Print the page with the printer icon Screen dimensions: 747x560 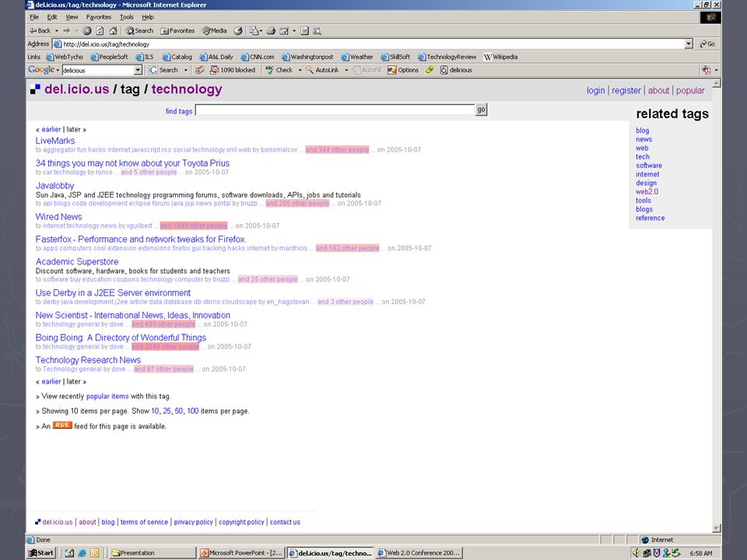(271, 30)
